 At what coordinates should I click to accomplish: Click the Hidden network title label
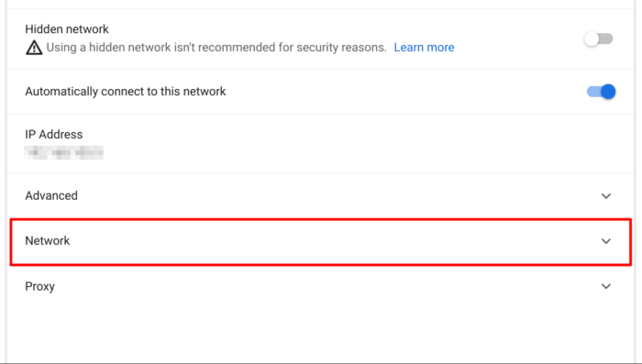[67, 29]
